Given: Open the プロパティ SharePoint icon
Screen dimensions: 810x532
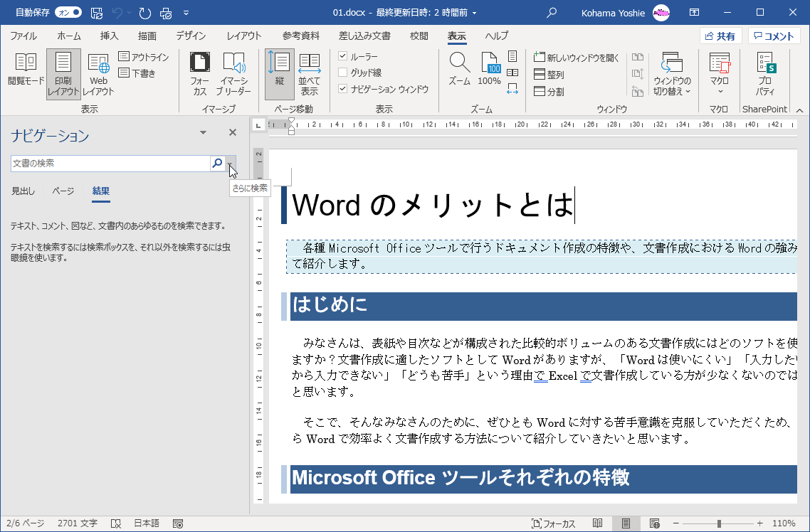Looking at the screenshot, I should coord(765,73).
